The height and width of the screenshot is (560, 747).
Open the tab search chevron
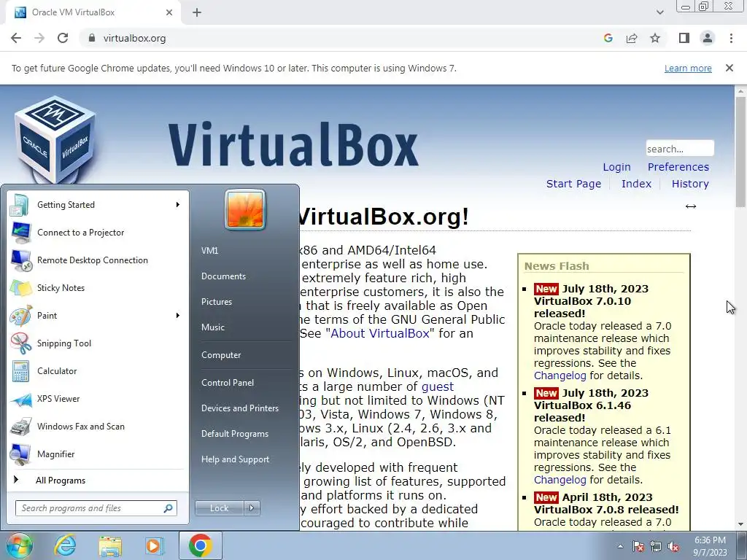[x=659, y=12]
